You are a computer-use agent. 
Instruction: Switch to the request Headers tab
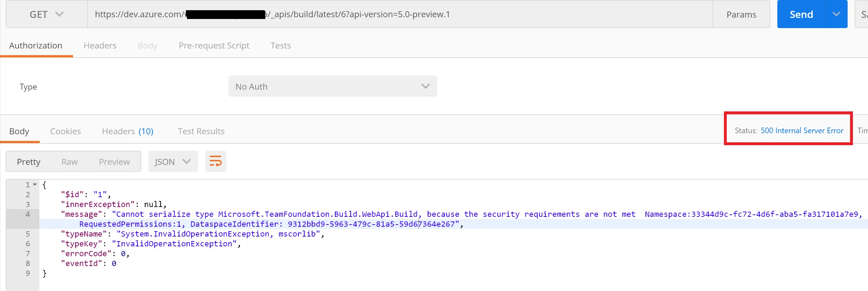coord(100,46)
